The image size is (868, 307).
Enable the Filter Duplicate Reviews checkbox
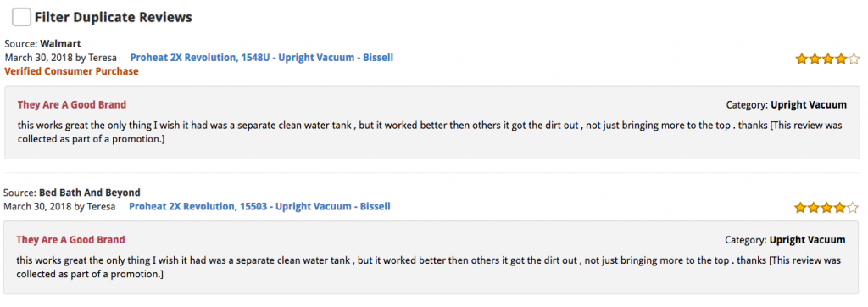pos(21,17)
